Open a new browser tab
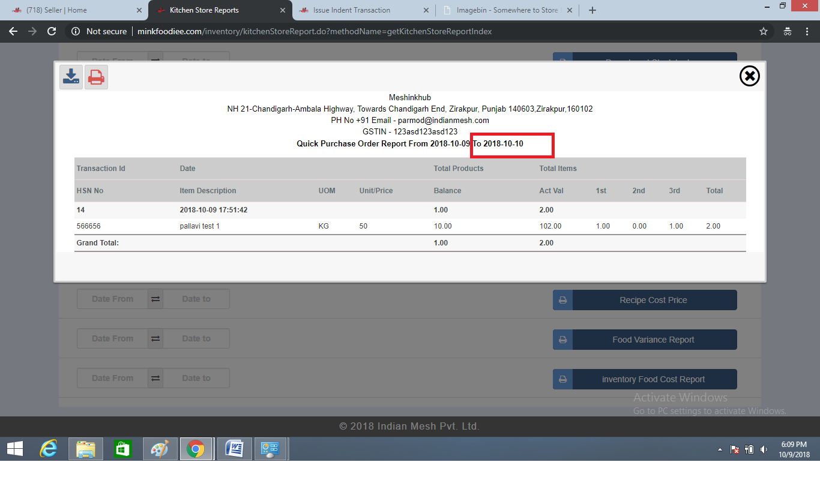 (x=592, y=10)
